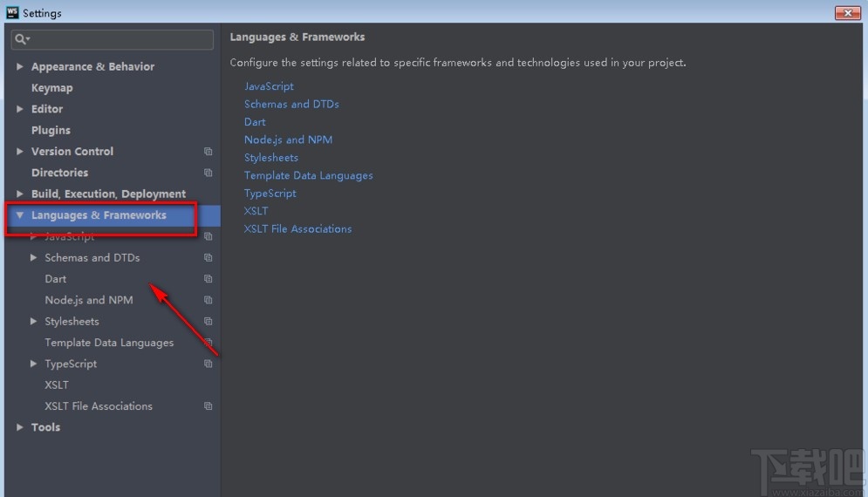Collapse the Languages & Frameworks node
The image size is (868, 497).
pyautogui.click(x=20, y=215)
